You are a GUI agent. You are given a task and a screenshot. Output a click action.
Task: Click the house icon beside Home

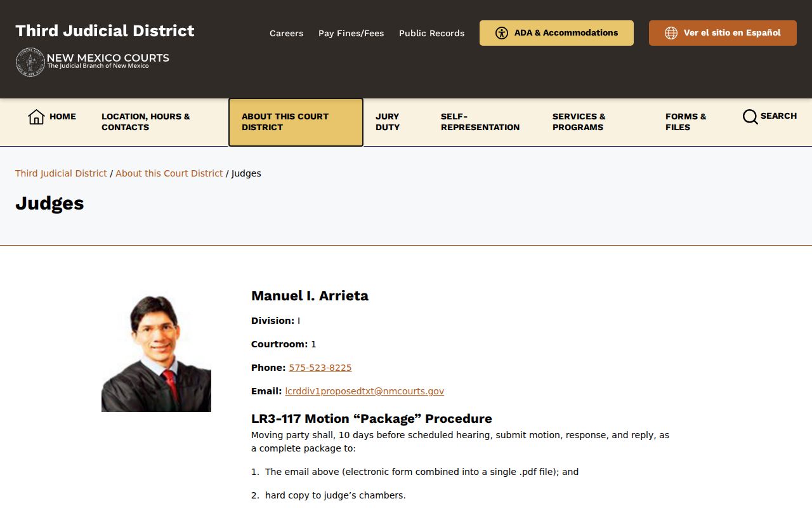(x=36, y=117)
